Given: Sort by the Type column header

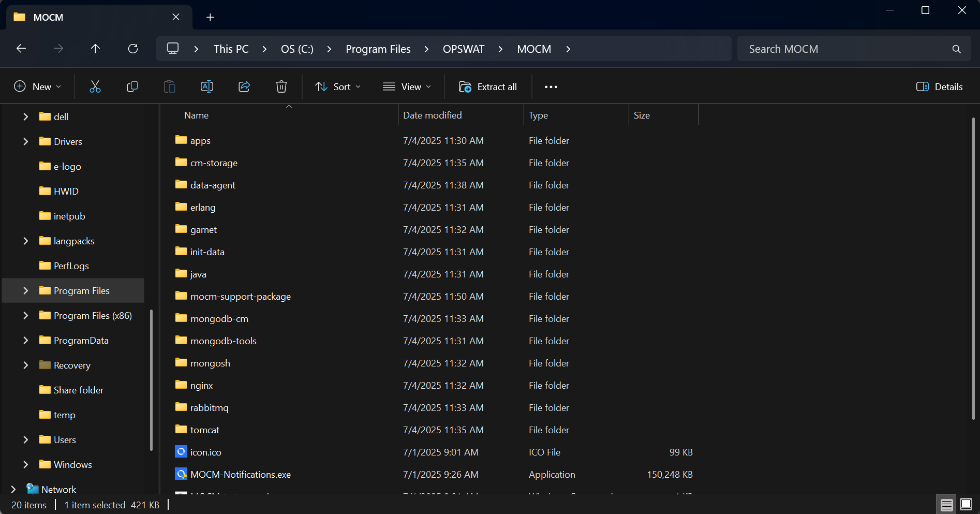Looking at the screenshot, I should [538, 115].
